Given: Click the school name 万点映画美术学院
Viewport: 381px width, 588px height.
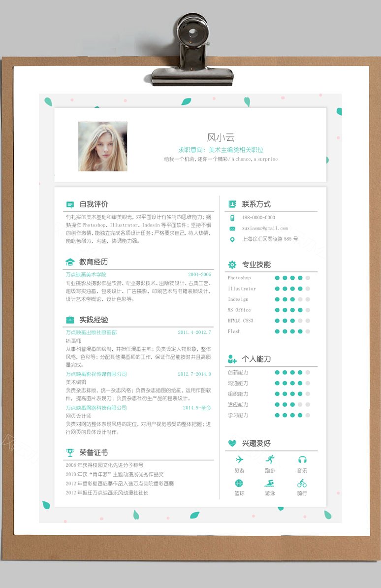Looking at the screenshot, I should (x=86, y=274).
